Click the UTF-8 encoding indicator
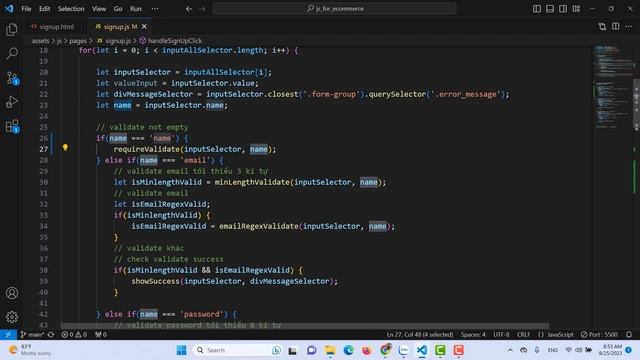This screenshot has width=640, height=360. tap(501, 334)
